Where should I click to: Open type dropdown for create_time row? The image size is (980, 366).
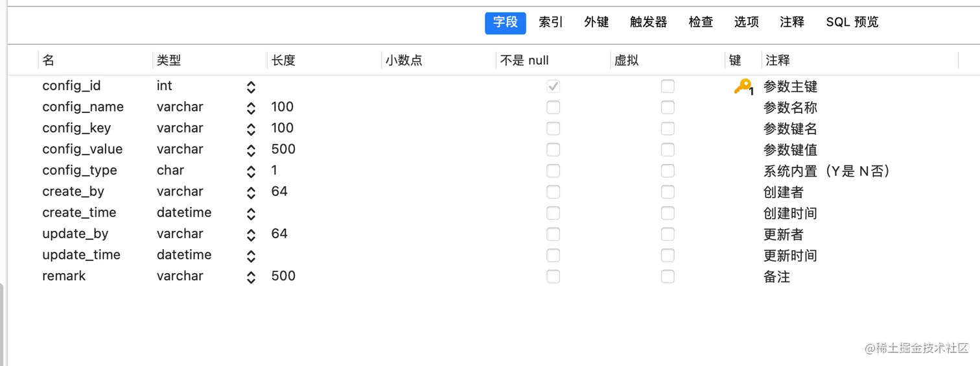coord(251,213)
